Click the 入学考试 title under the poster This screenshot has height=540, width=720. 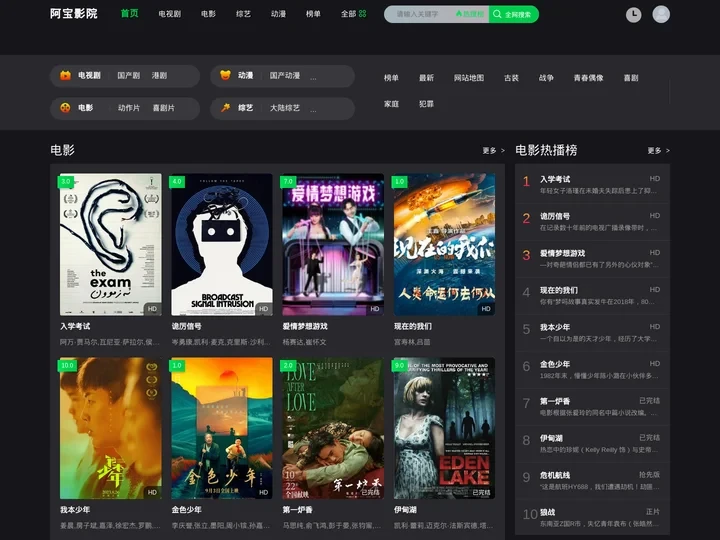75,326
